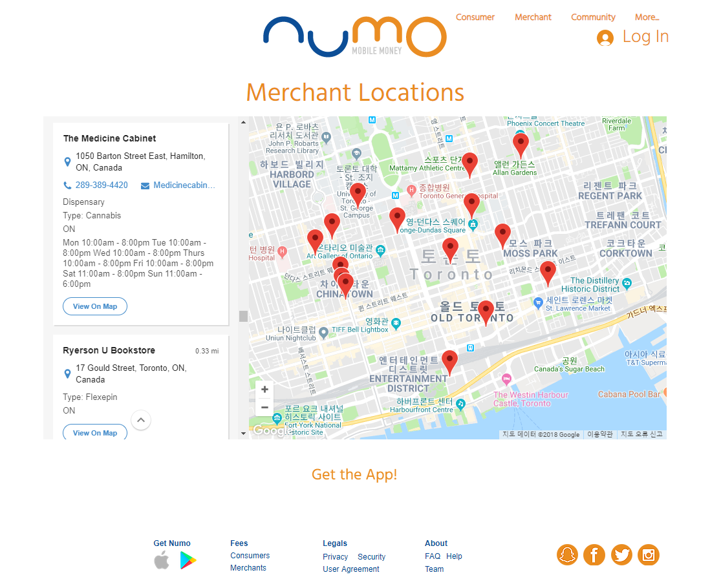Open Merchants fees link in footer
Screen dimensions: 710x588
(248, 567)
